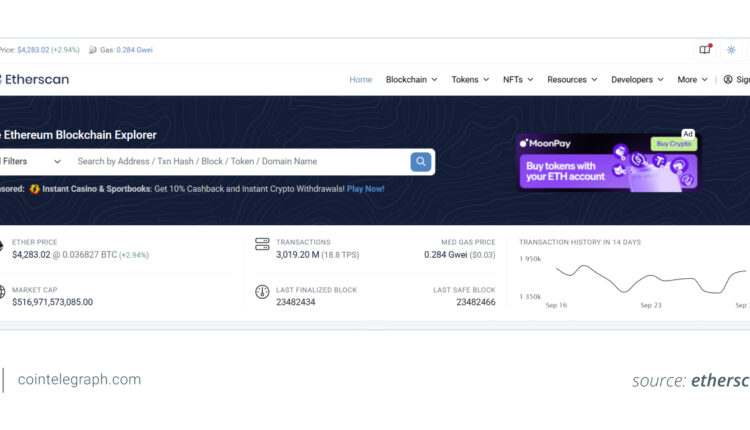Click the last finalized block gauge icon
Viewport: 750px width, 430px height.
pos(262,292)
